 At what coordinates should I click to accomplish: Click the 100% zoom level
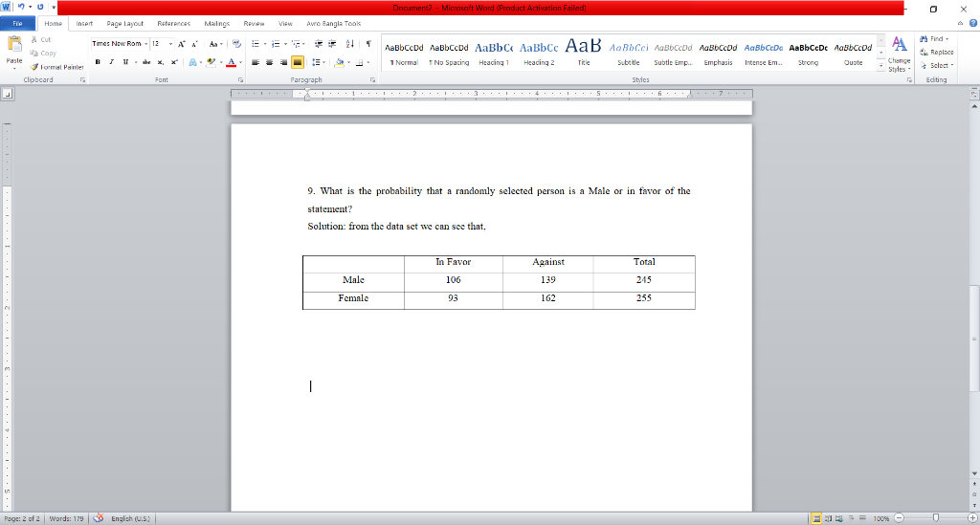881,518
